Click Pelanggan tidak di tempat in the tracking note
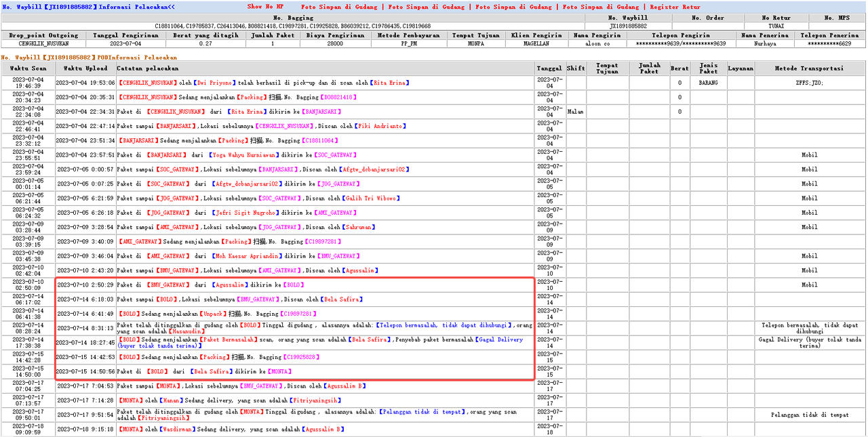This screenshot has width=868, height=437. pos(422,411)
